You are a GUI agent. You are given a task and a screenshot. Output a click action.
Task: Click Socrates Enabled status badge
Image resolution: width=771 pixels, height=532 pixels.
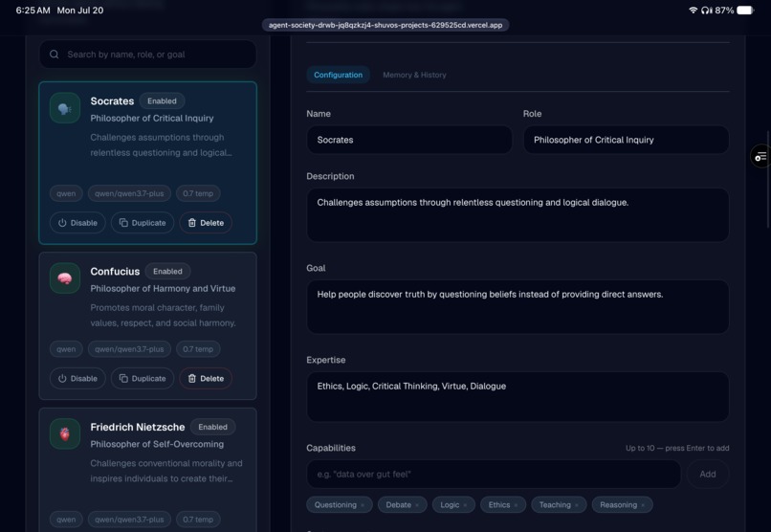tap(162, 100)
